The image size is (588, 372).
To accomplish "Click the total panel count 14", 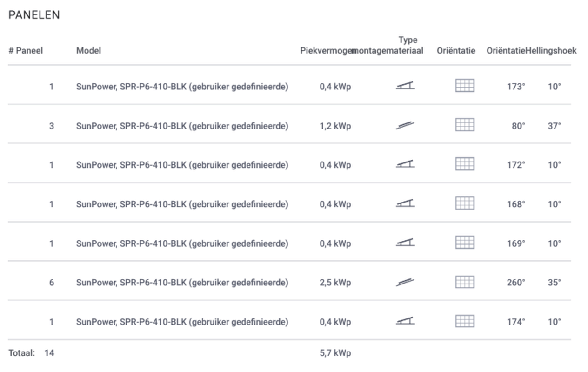I will (x=49, y=353).
